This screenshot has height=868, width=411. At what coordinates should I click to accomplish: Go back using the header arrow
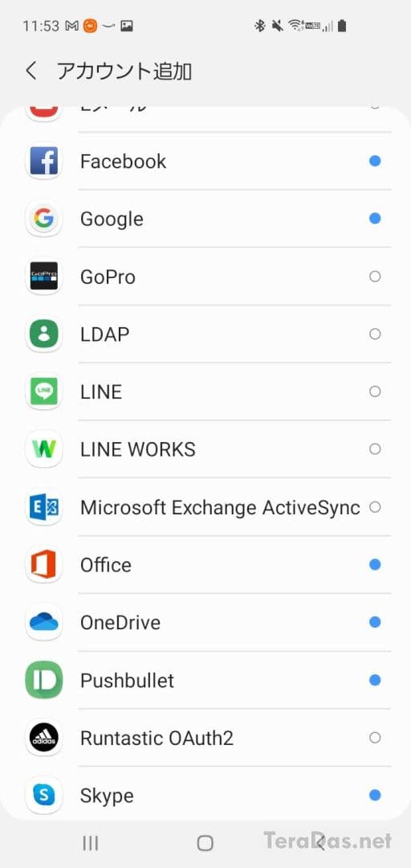31,71
